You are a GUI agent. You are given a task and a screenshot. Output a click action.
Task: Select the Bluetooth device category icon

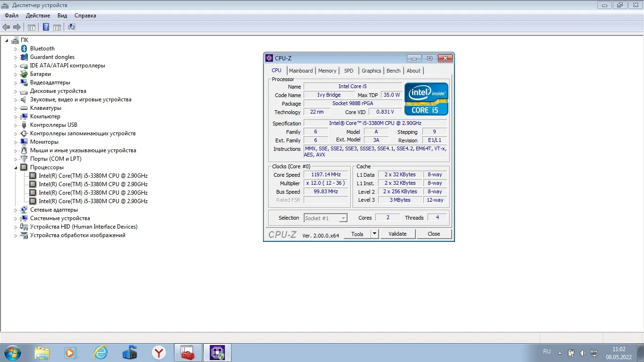(x=24, y=49)
